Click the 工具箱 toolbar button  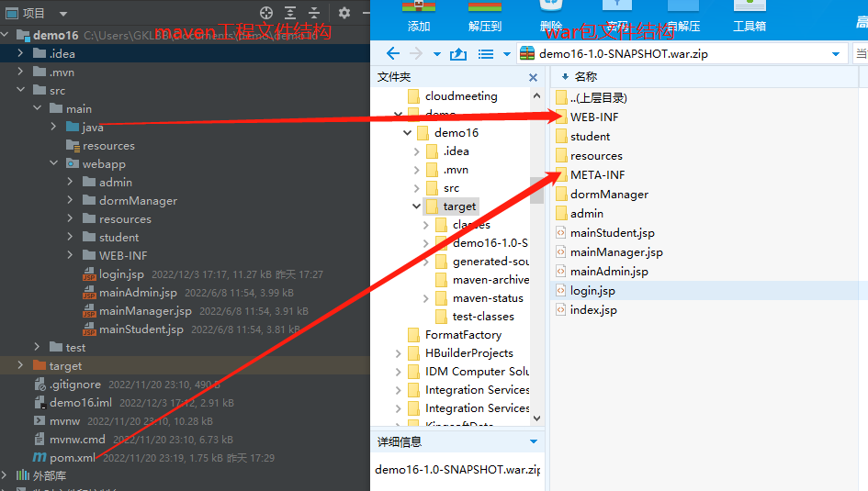pyautogui.click(x=750, y=17)
